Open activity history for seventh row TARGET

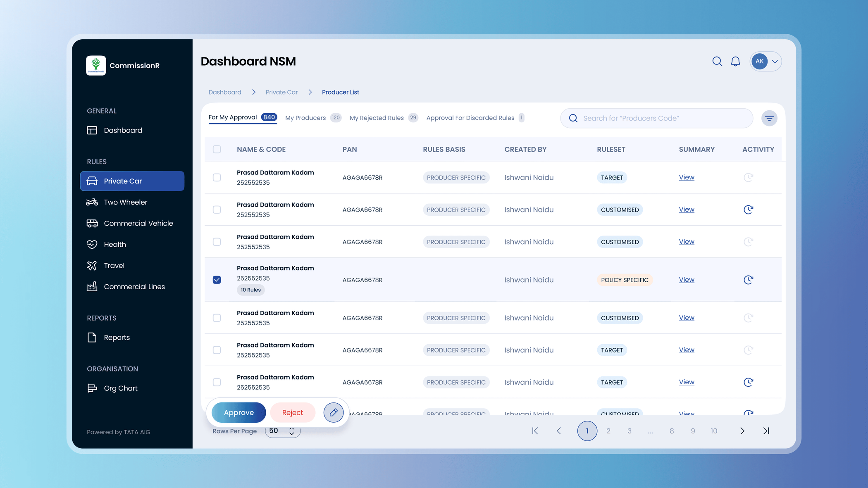point(748,382)
